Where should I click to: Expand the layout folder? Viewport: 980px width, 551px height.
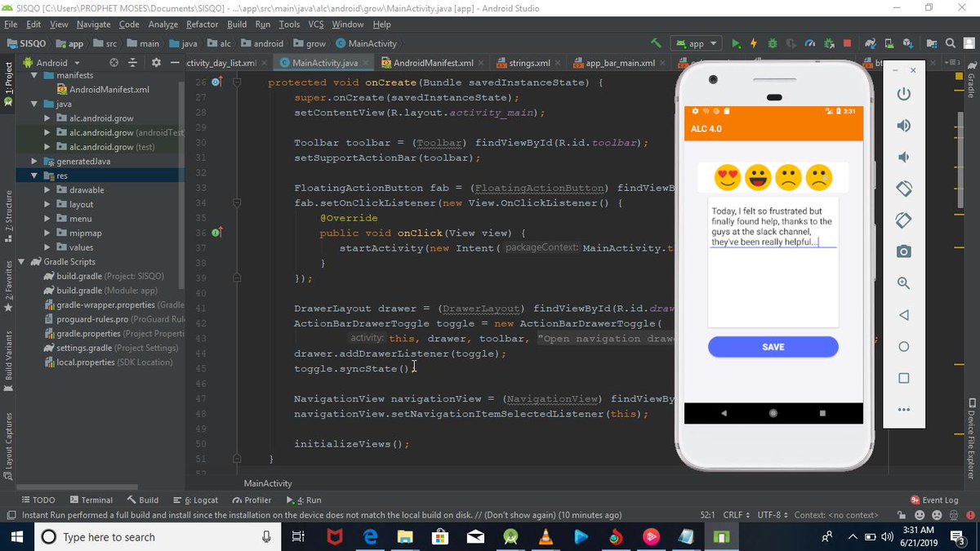(x=48, y=204)
